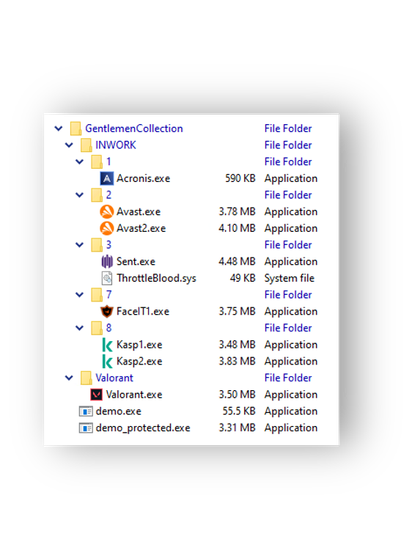The image size is (412, 559).
Task: Select the Valorant.exe red icon
Action: coord(96,395)
